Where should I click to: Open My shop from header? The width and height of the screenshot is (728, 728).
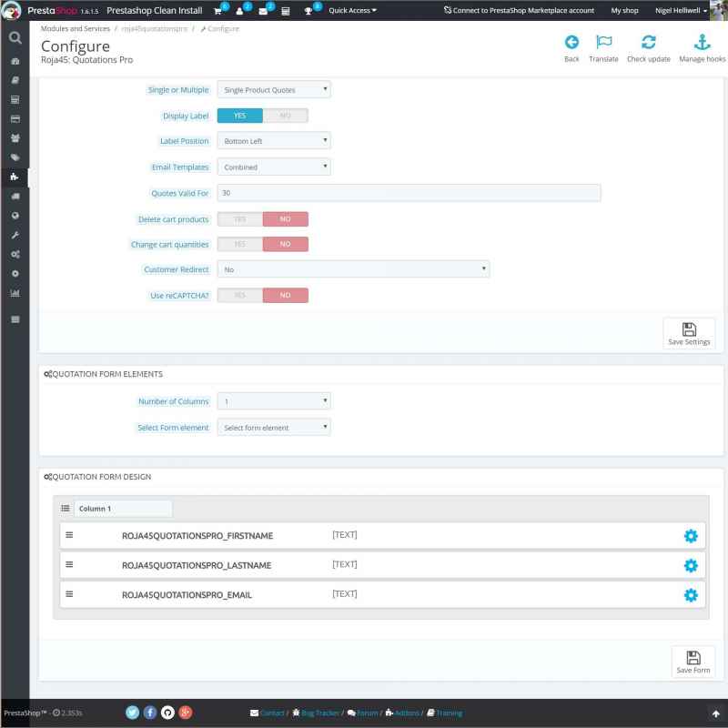click(x=624, y=11)
